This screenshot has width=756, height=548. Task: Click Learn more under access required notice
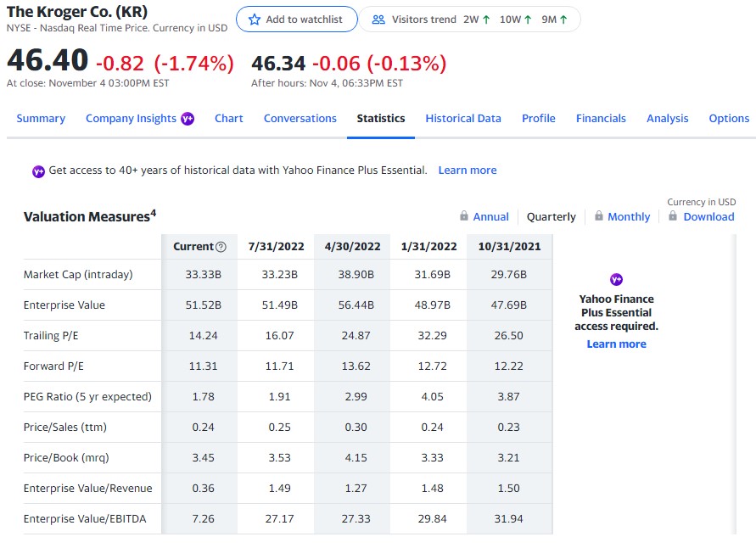(x=617, y=344)
